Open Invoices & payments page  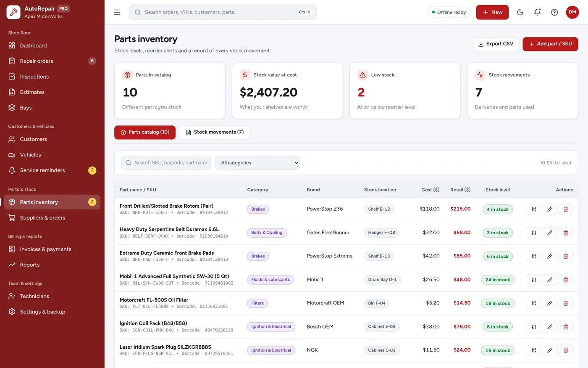[52, 249]
